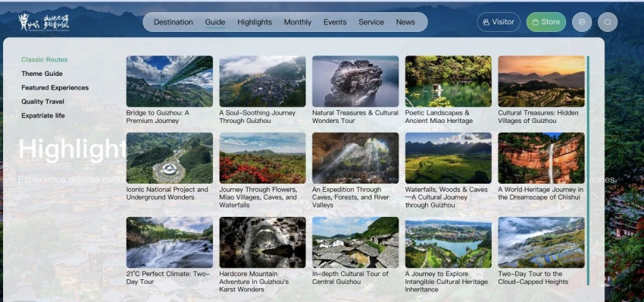644x302 pixels.
Task: Open the Natural Treasures & Cultural Wonders thumbnail
Action: tap(355, 81)
